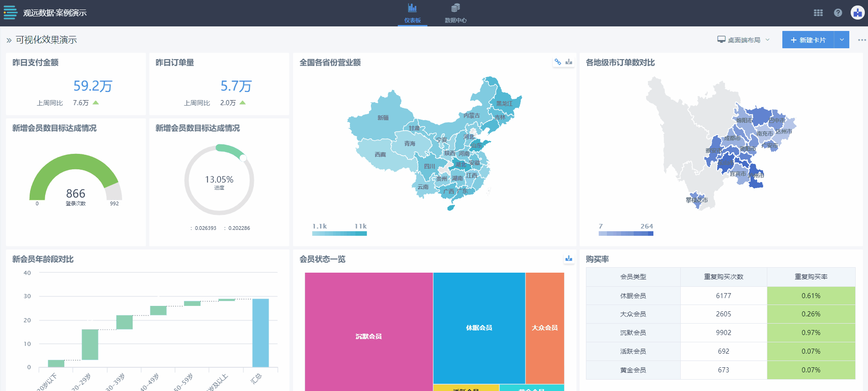Click the 观远数据·案例演示 header title
Image resolution: width=868 pixels, height=391 pixels.
point(55,13)
